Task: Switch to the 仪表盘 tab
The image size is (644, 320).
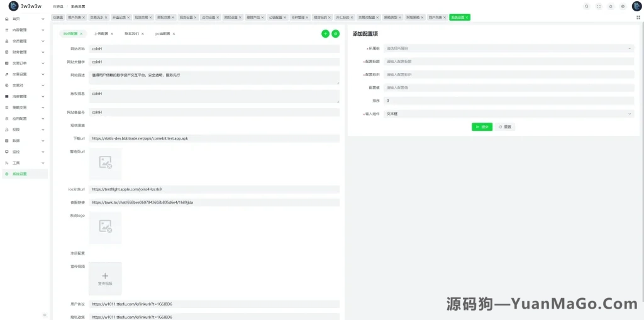Action: 58,18
